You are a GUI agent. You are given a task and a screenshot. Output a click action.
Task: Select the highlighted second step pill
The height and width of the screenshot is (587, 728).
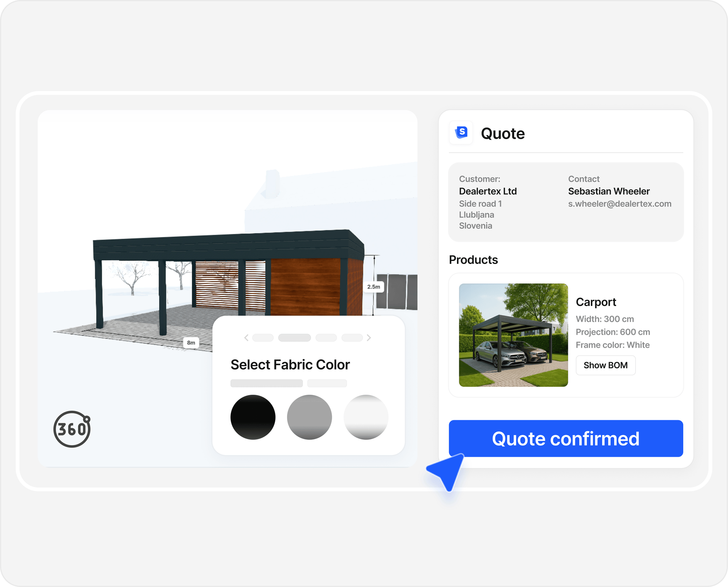pos(294,337)
